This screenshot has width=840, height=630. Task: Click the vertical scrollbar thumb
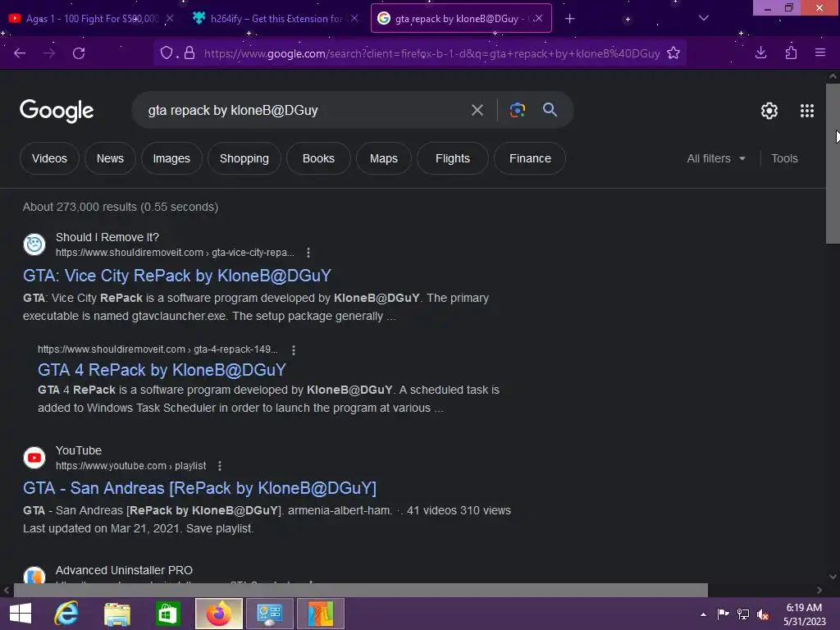[x=833, y=163]
